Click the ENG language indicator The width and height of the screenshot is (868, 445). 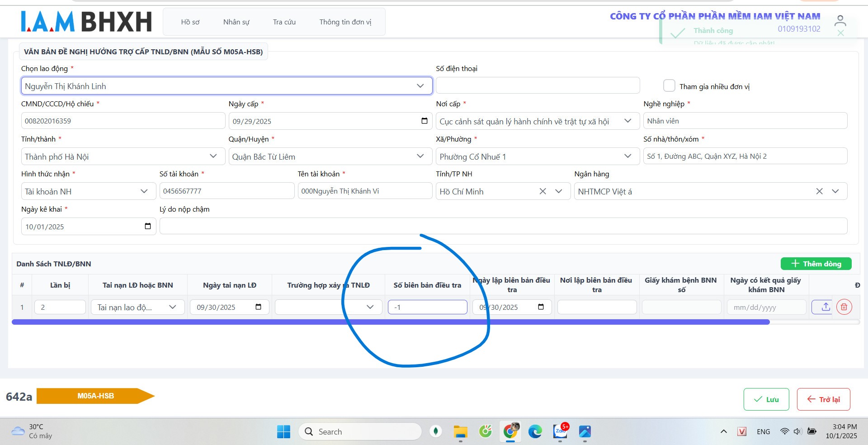coord(763,431)
